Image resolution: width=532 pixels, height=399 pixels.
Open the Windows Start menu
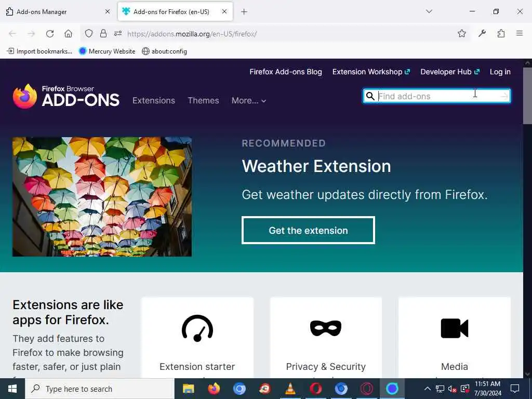pos(12,389)
